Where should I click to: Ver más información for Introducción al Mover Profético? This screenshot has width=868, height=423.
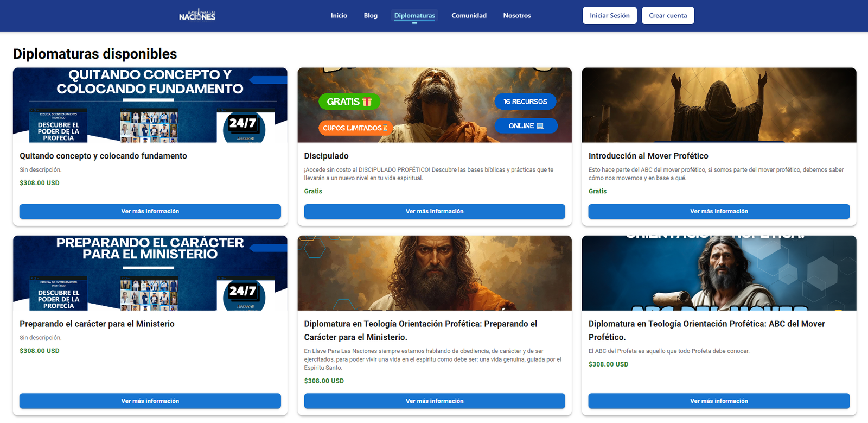719,212
